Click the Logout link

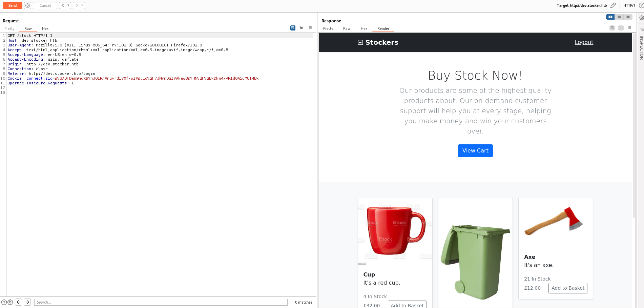point(584,42)
